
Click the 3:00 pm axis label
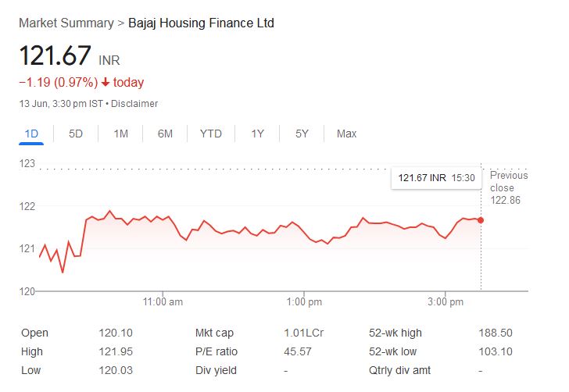[x=446, y=301]
